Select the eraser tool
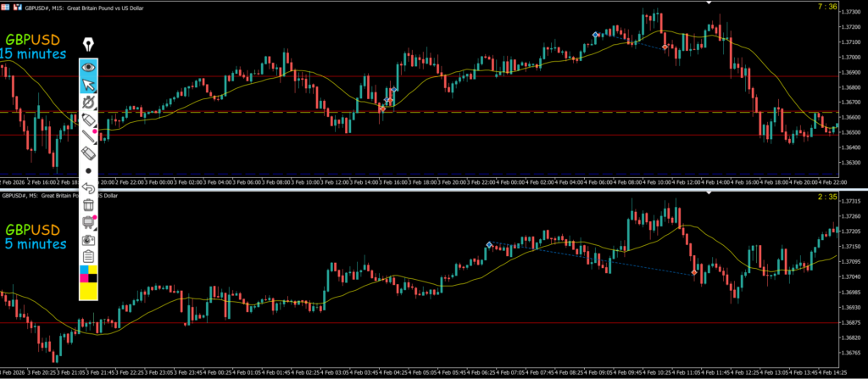This screenshot has height=379, width=868. 89,153
